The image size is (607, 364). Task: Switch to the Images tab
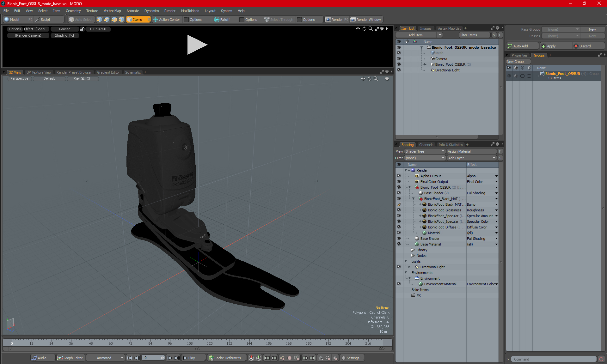tap(426, 28)
